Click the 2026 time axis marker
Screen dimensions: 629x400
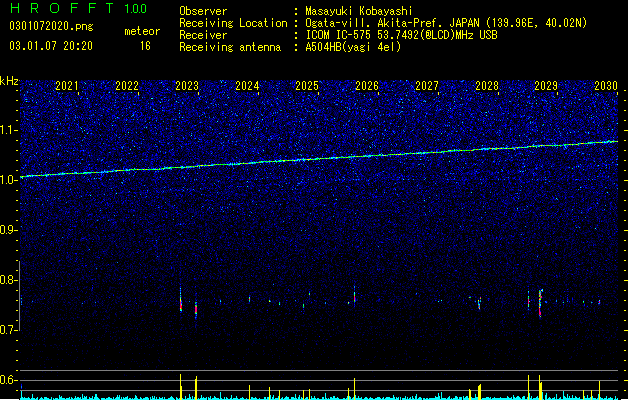(367, 86)
